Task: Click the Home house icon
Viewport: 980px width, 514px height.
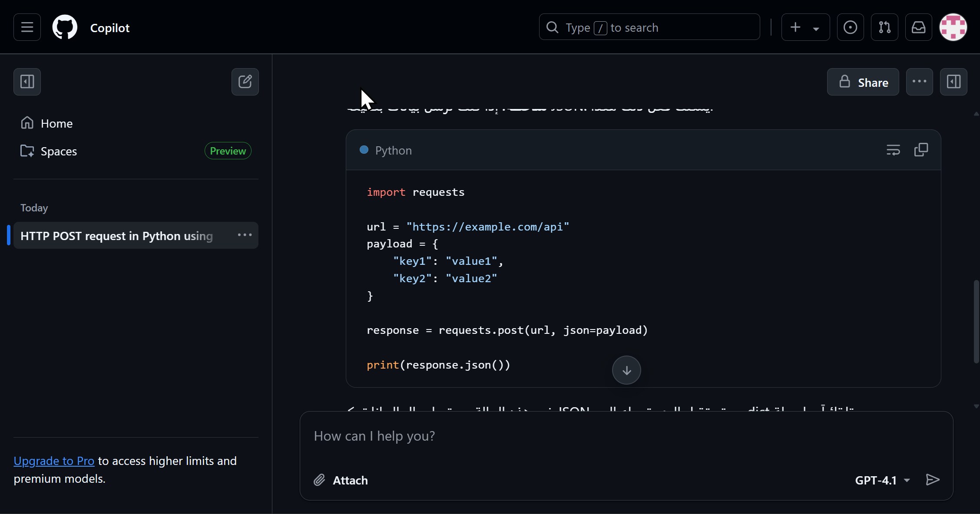Action: [27, 123]
